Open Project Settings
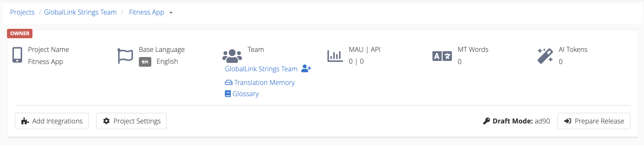Image resolution: width=644 pixels, height=145 pixels. point(131,121)
